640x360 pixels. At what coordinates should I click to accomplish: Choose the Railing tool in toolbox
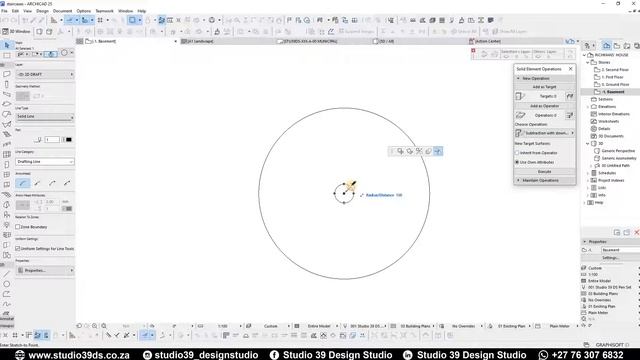[x=7, y=144]
